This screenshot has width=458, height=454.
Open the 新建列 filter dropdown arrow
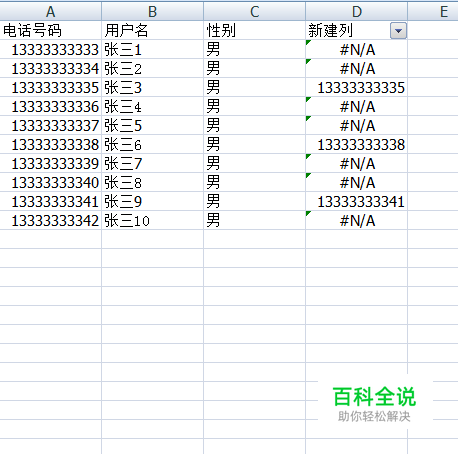click(398, 31)
